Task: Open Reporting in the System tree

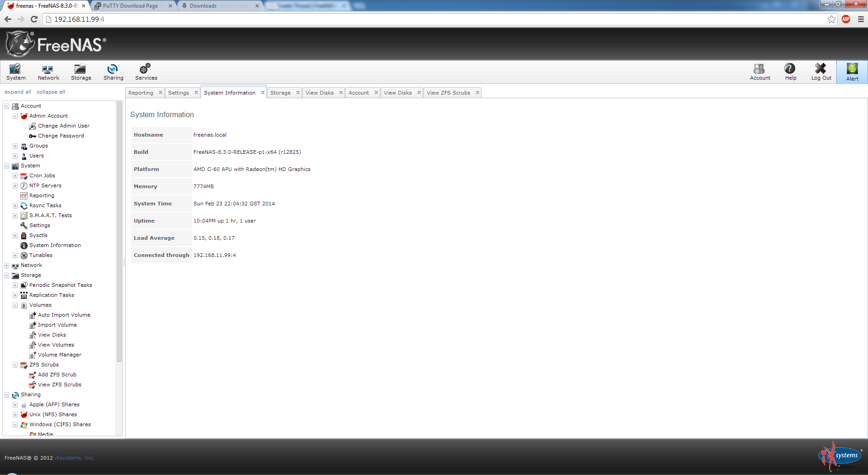Action: pos(41,195)
